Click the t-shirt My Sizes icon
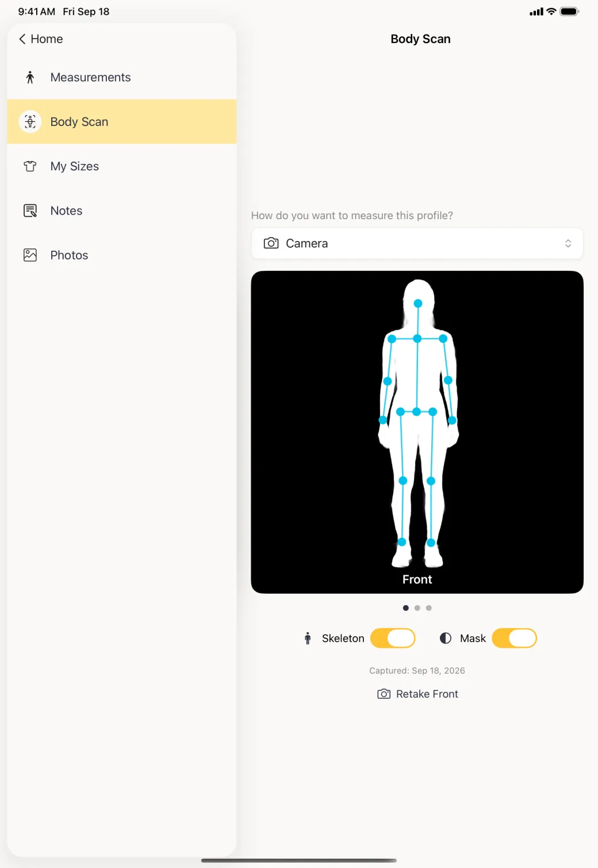The height and width of the screenshot is (868, 598). [x=30, y=166]
